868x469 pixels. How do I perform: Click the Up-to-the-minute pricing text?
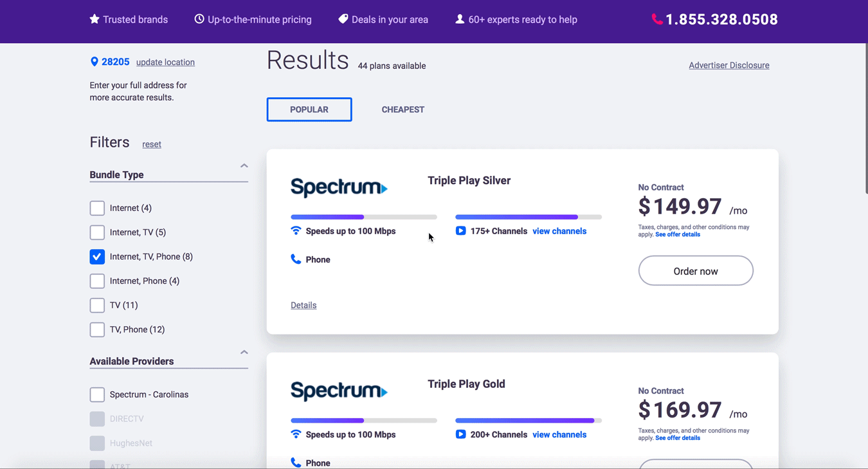[x=260, y=19]
